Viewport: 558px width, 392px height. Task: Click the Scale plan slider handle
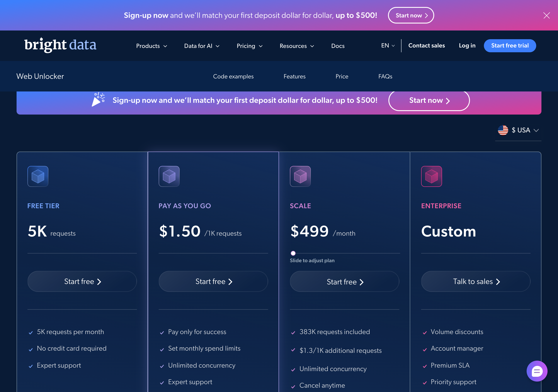pos(293,253)
